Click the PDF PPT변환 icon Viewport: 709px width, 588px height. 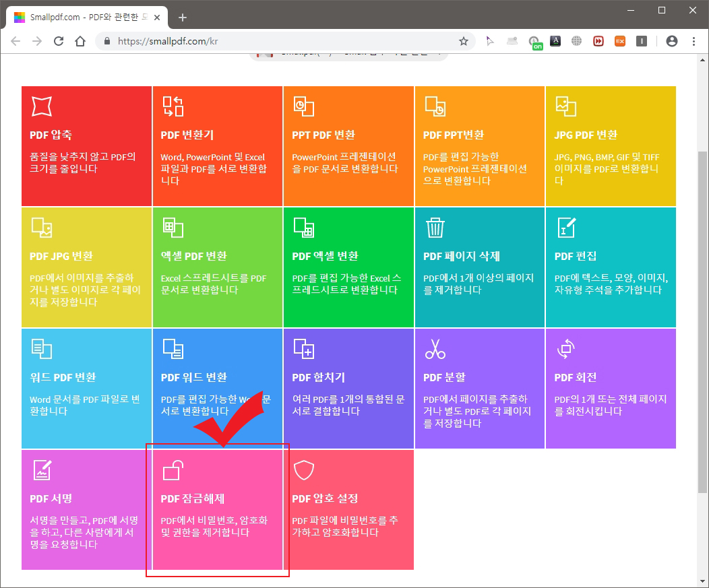[435, 106]
